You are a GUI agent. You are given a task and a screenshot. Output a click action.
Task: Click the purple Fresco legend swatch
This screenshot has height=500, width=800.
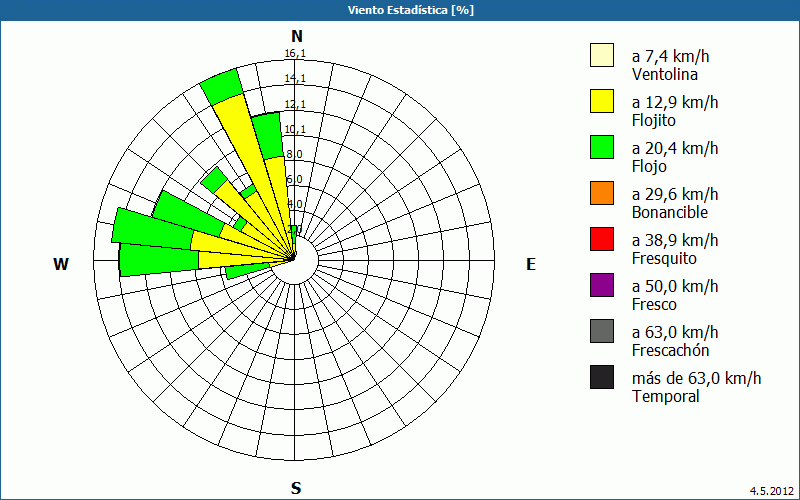tap(602, 285)
